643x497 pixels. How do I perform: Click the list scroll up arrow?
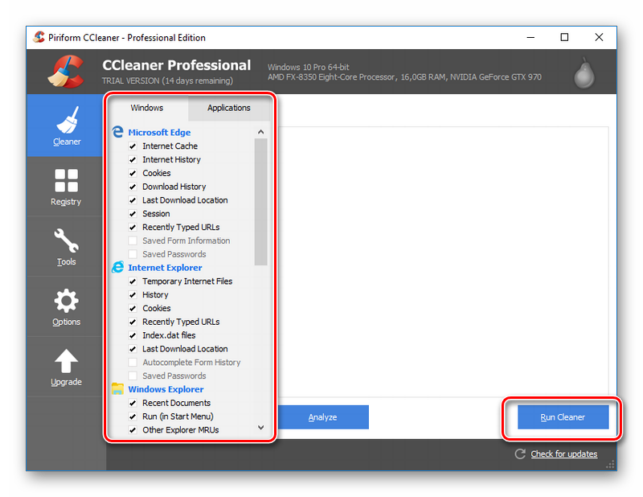point(261,132)
